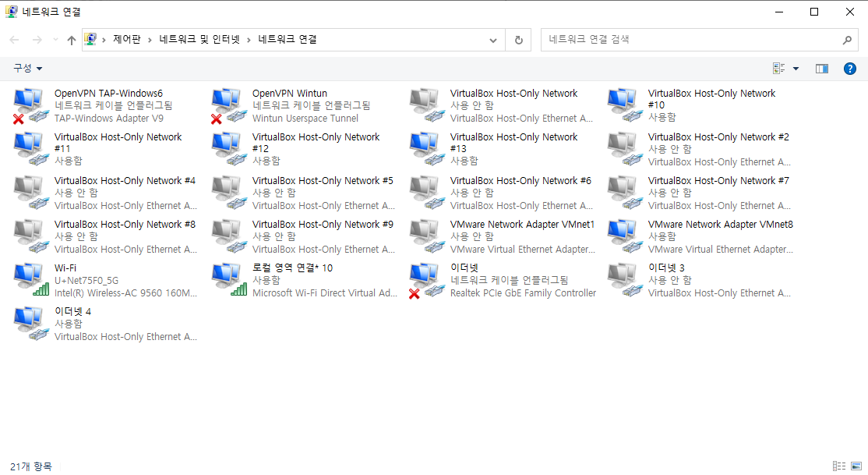Click the U+Net75F0_5G network name text
The height and width of the screenshot is (475, 868).
(86, 281)
